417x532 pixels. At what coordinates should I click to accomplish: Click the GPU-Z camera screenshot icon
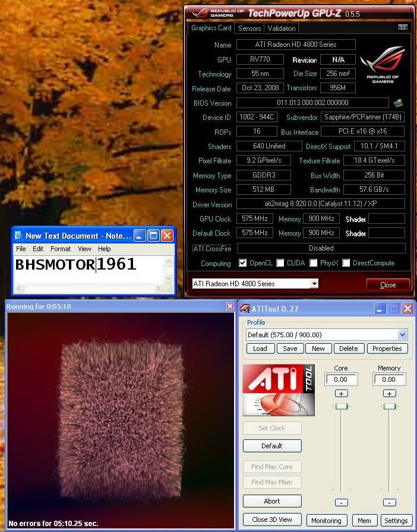402,27
